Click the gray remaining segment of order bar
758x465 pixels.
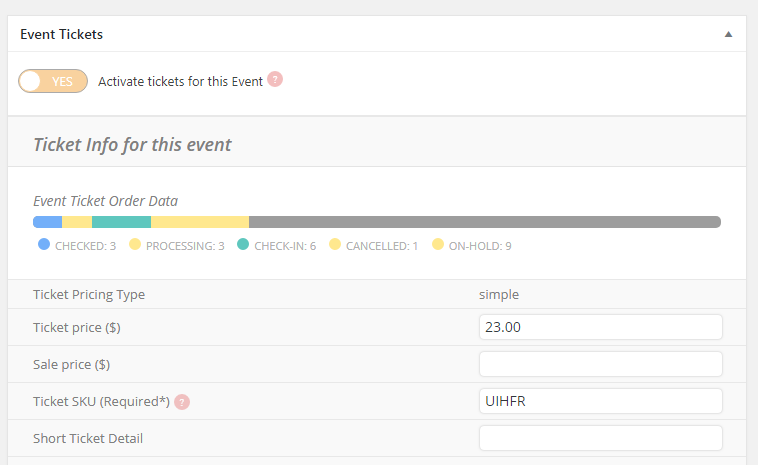485,222
